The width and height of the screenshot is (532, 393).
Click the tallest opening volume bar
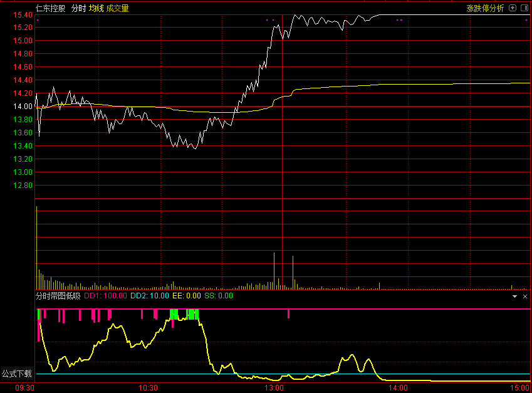pyautogui.click(x=36, y=248)
